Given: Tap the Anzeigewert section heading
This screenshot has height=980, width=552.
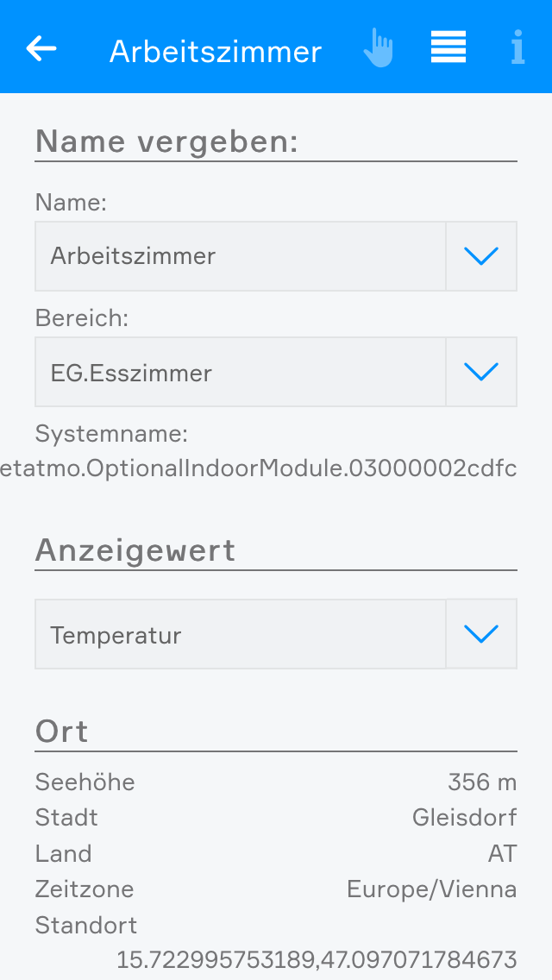Looking at the screenshot, I should pos(135,550).
